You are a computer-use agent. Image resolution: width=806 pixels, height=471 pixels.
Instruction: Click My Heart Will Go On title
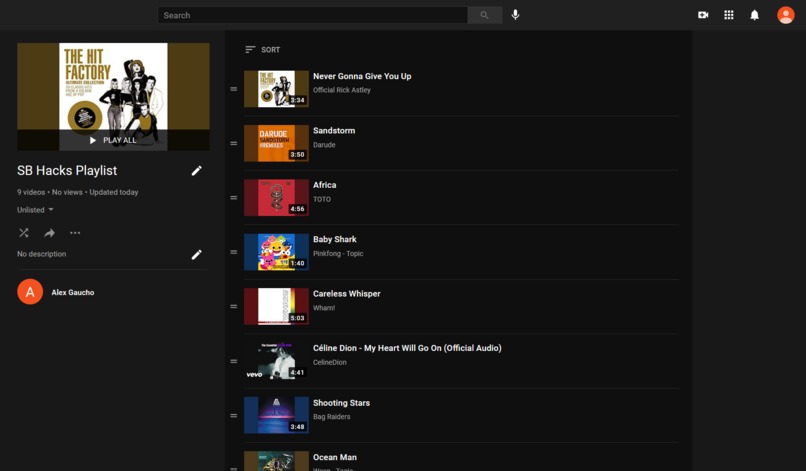[x=407, y=348]
